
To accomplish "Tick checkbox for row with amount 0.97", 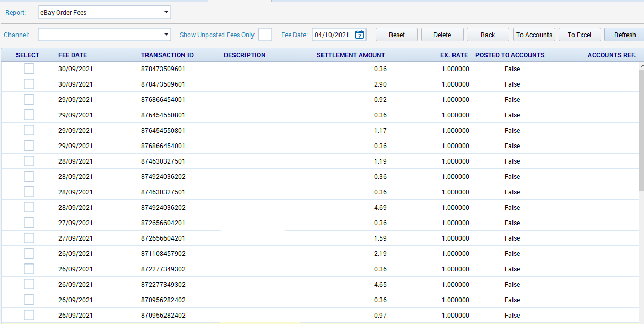I will [x=29, y=315].
